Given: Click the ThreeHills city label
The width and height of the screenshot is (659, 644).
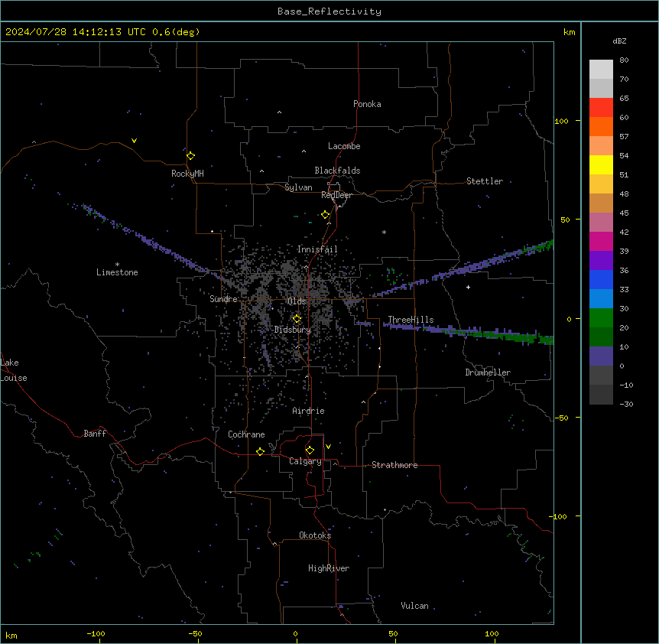Looking at the screenshot, I should click(411, 320).
